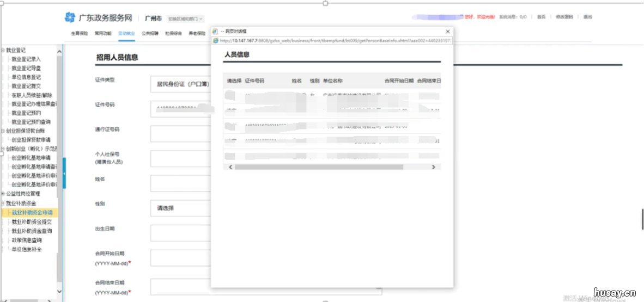Screen dimensions: 644x302
Task: Open the 社保综合 menu tab
Action: (173, 34)
